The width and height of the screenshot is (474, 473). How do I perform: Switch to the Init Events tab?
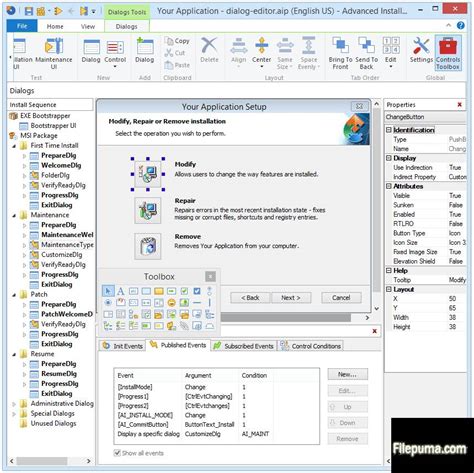[x=123, y=346]
